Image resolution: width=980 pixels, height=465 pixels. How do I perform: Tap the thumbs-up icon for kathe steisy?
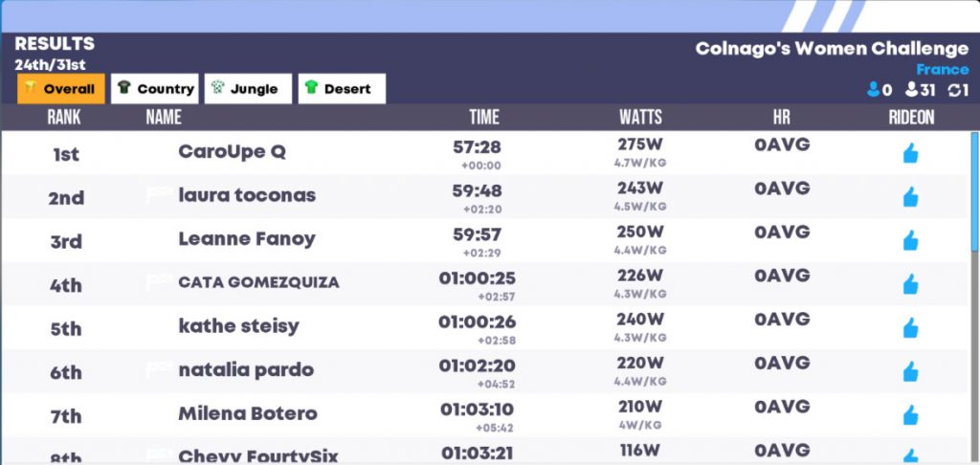(911, 328)
